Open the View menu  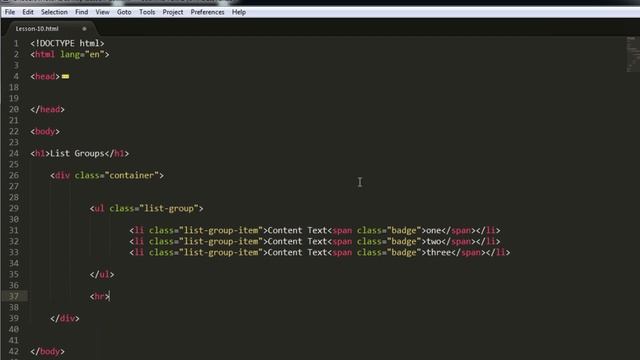tap(102, 12)
